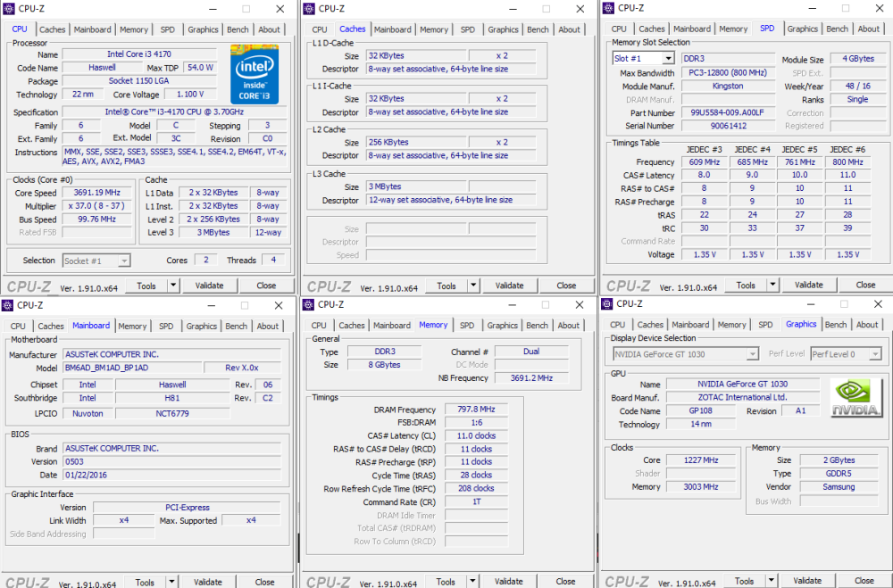This screenshot has width=893, height=588.
Task: Click the GPU Name field NVIDIA GeForce GT 1030
Action: pyautogui.click(x=743, y=385)
